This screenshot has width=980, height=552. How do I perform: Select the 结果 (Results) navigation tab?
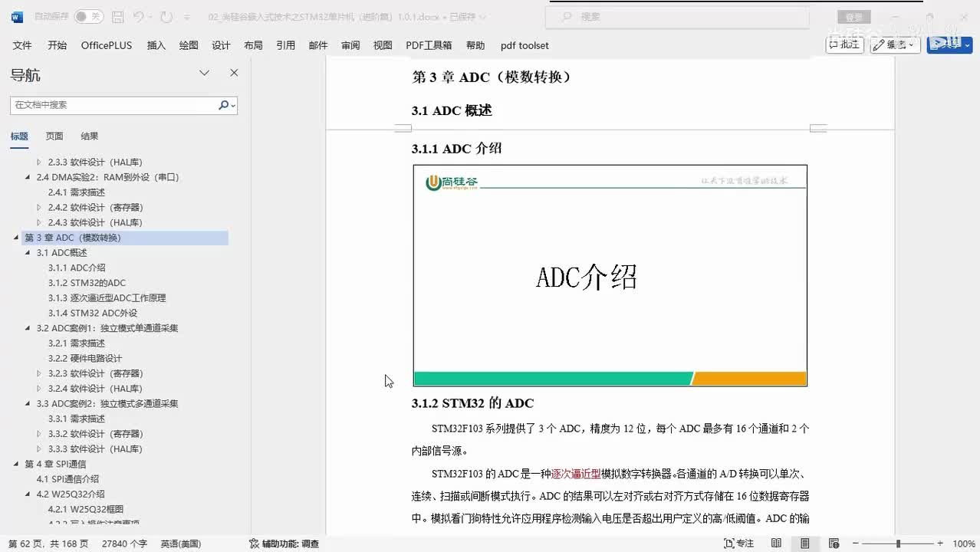point(90,136)
